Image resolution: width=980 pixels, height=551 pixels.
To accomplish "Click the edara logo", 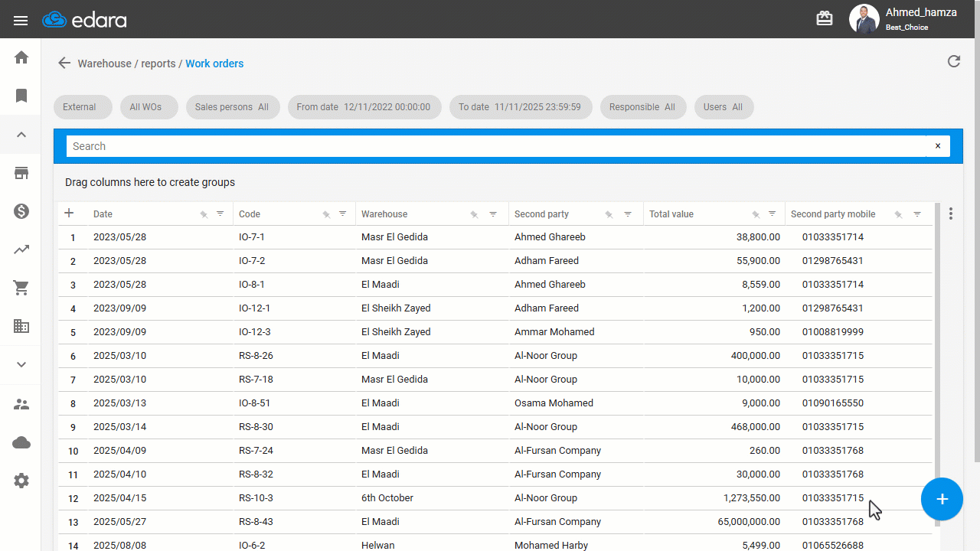I will click(84, 20).
